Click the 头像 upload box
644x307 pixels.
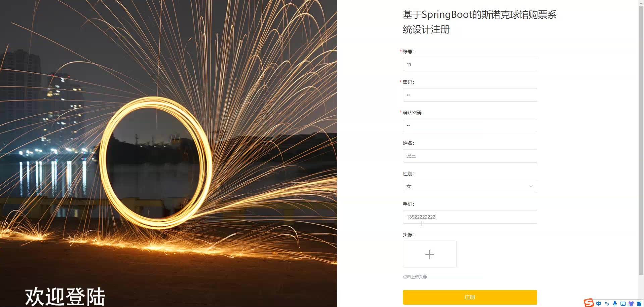pyautogui.click(x=429, y=254)
